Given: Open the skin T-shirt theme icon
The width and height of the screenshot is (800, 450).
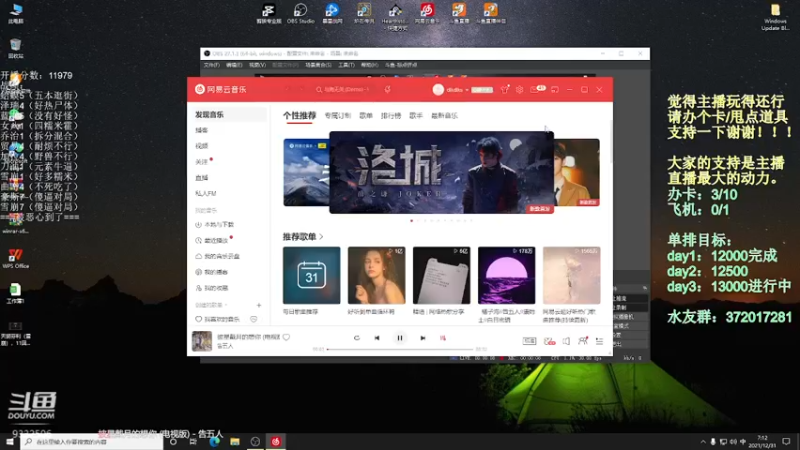Looking at the screenshot, I should click(505, 89).
